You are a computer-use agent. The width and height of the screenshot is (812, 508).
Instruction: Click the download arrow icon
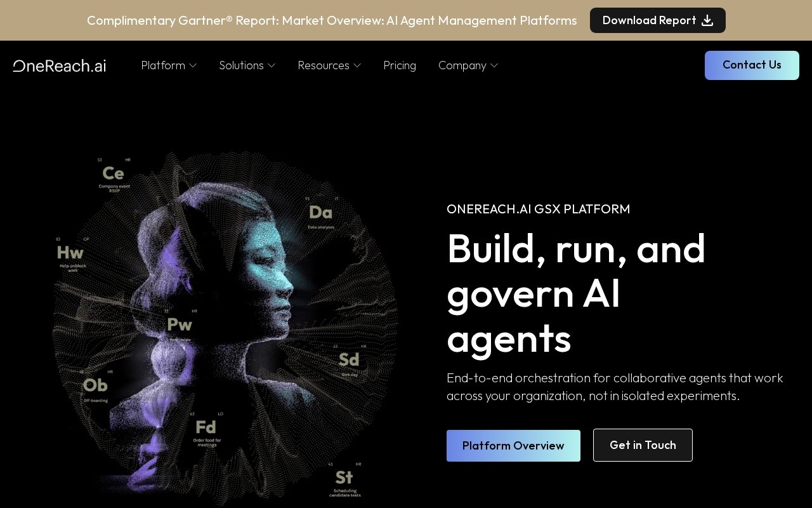(x=707, y=20)
